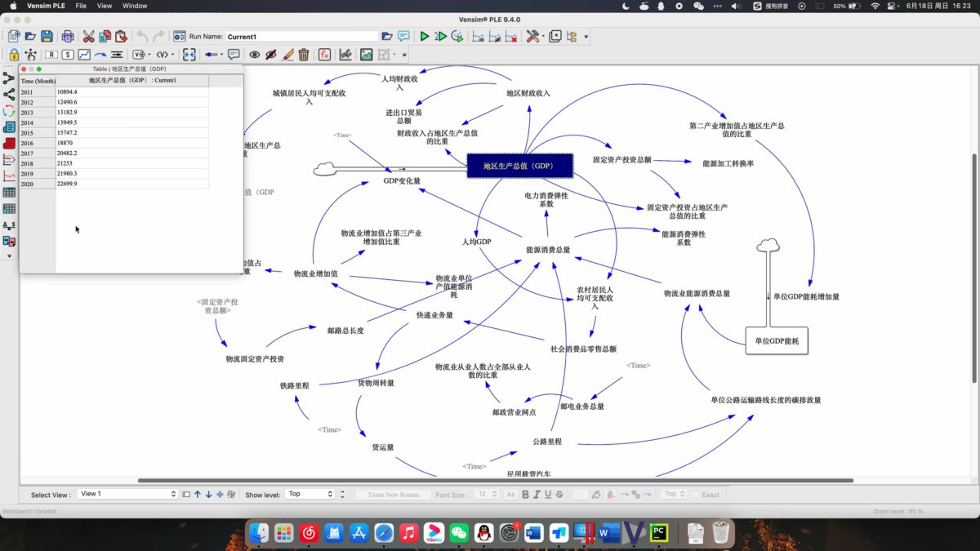Screen dimensions: 980x551
Task: Select the Delete trash can tool
Action: click(x=303, y=55)
